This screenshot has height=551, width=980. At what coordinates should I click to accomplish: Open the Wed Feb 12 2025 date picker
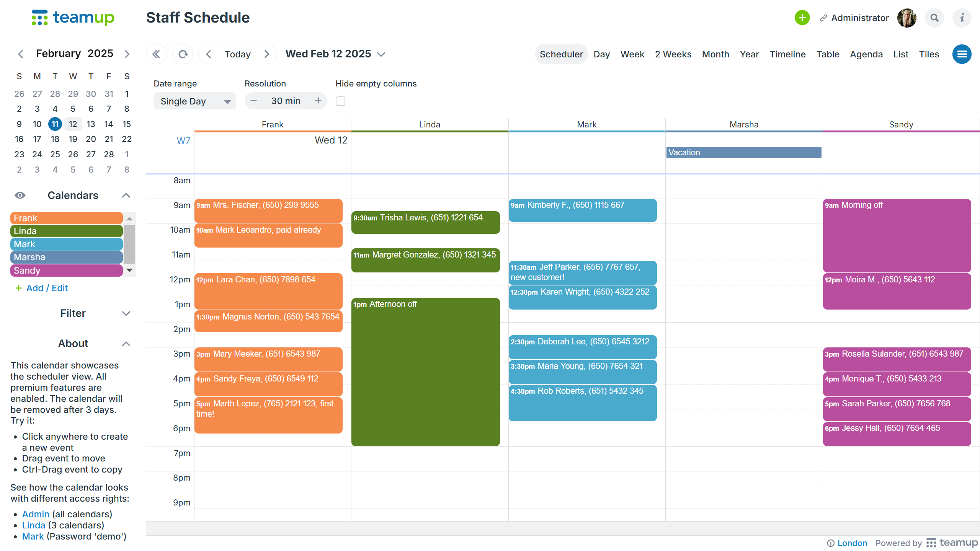click(x=335, y=54)
